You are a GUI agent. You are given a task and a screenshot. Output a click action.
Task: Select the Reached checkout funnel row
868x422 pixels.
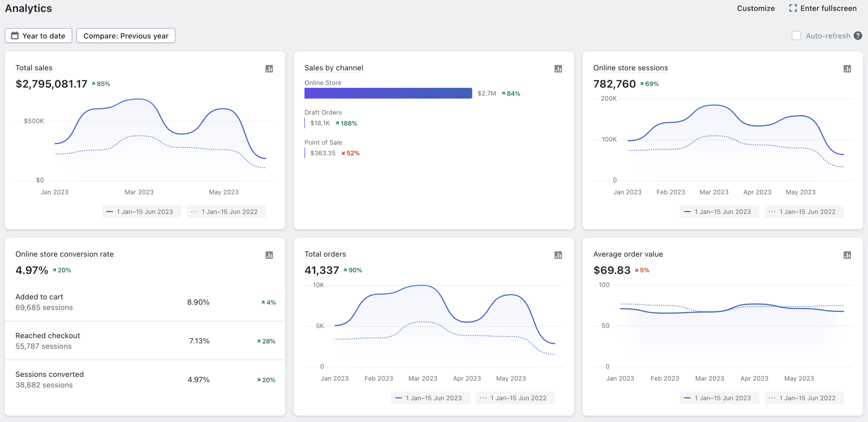[x=145, y=341]
